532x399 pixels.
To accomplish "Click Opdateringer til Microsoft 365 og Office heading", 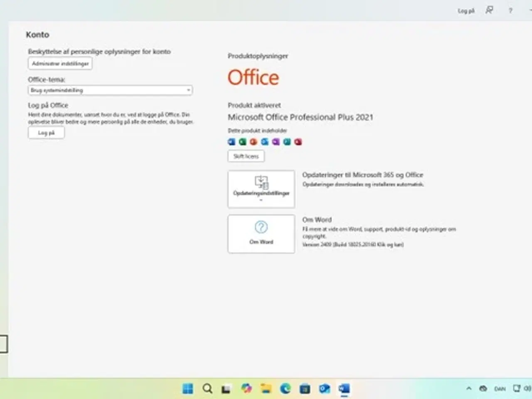I will [362, 175].
